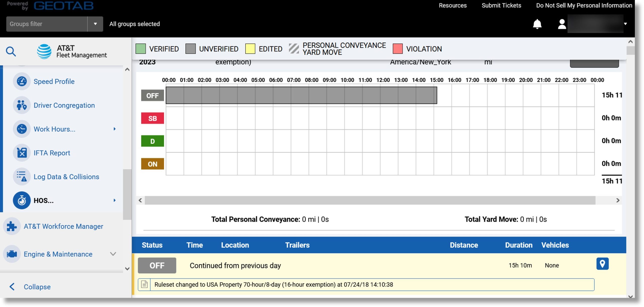
Task: Click the Personal Conveyance hatched legend swatch
Action: pyautogui.click(x=294, y=49)
